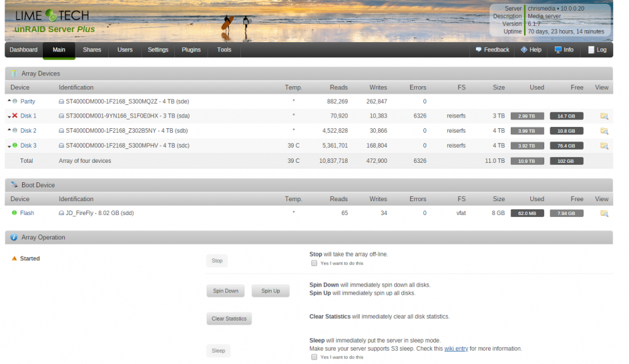Viewport: 629px width, 364px height.
Task: Click the Parity reads value 882,269
Action: 337,101
